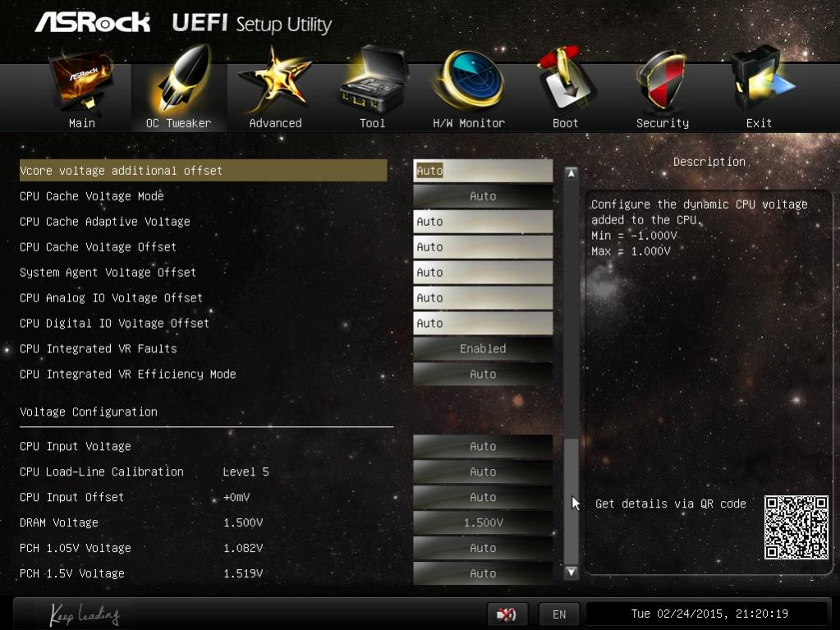Open CPU Cache Voltage Mode dropdown

[x=483, y=196]
